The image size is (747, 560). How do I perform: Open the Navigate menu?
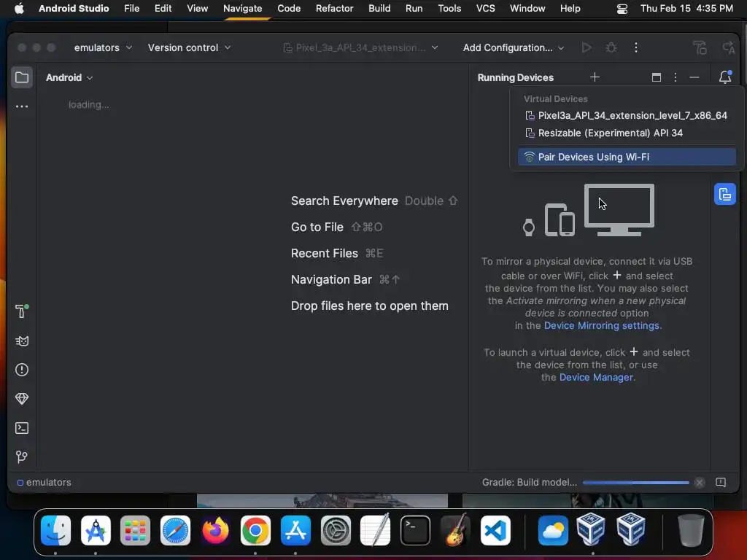click(x=242, y=9)
